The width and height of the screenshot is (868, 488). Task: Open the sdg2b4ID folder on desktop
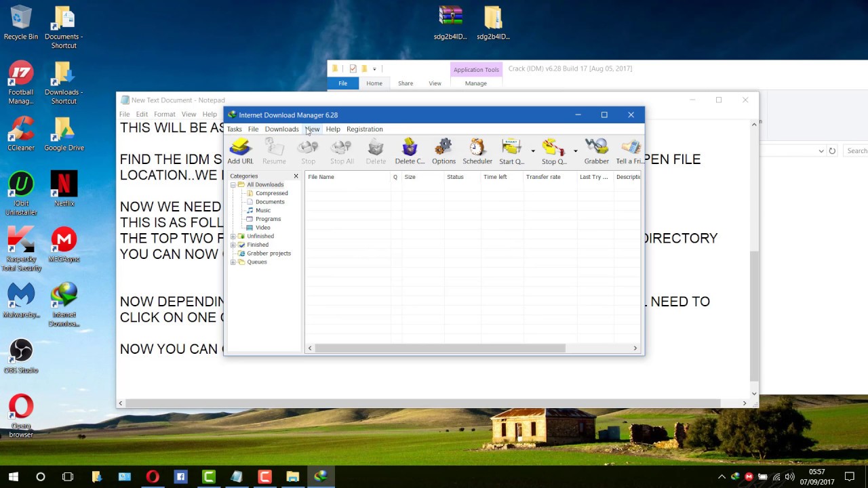pyautogui.click(x=493, y=23)
